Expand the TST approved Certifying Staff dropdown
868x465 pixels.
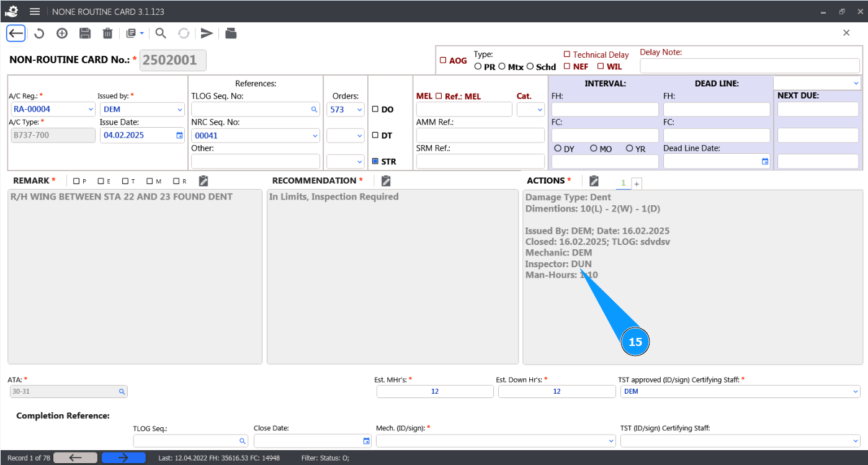pyautogui.click(x=856, y=392)
